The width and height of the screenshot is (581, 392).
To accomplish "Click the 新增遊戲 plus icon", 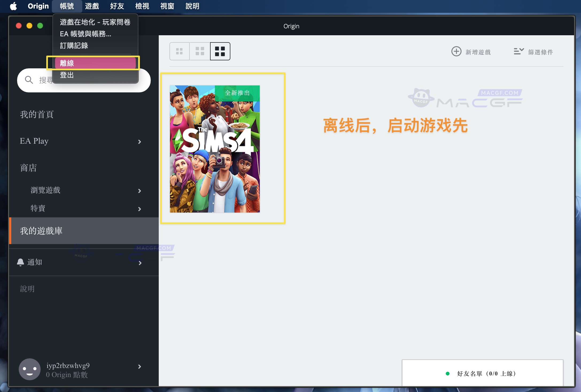I will pyautogui.click(x=456, y=51).
